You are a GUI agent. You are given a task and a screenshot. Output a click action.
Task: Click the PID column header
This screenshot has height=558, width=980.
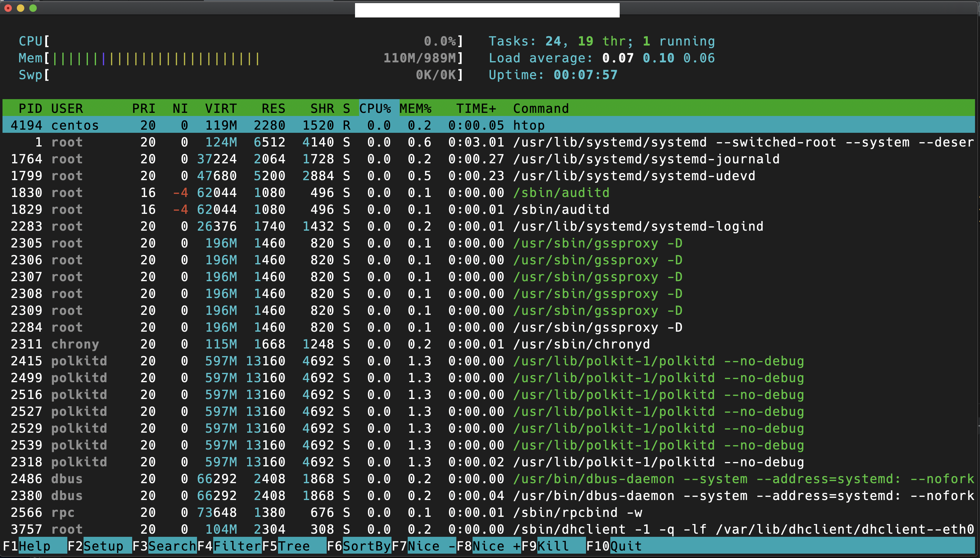(x=30, y=108)
